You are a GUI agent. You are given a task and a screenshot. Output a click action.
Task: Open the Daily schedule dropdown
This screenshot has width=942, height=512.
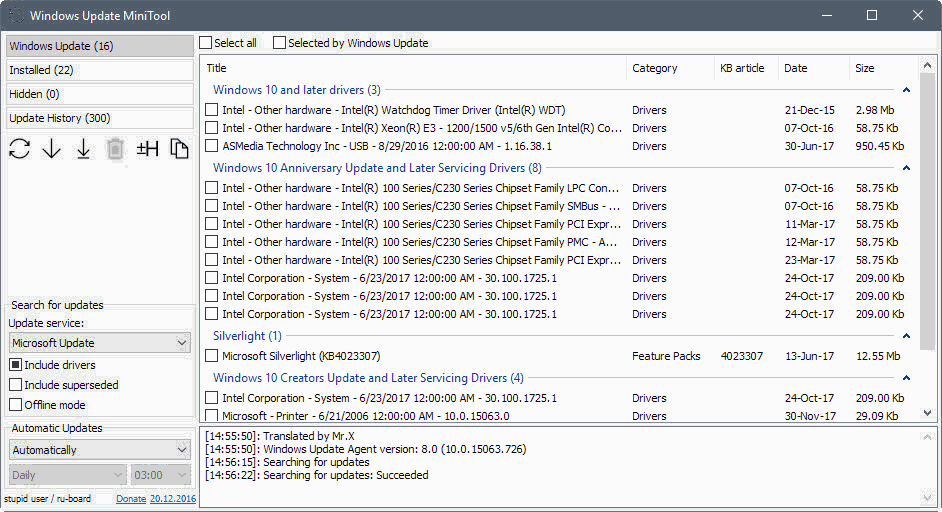[x=68, y=475]
